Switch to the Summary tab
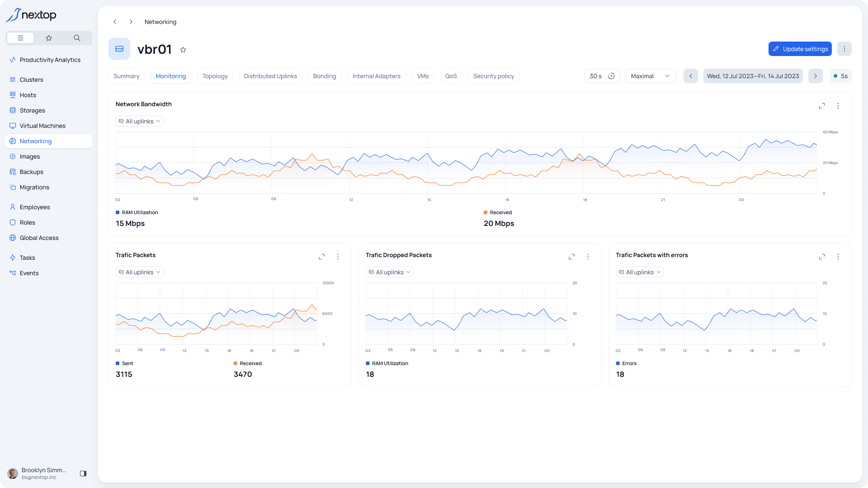The width and height of the screenshot is (868, 488). [x=127, y=76]
